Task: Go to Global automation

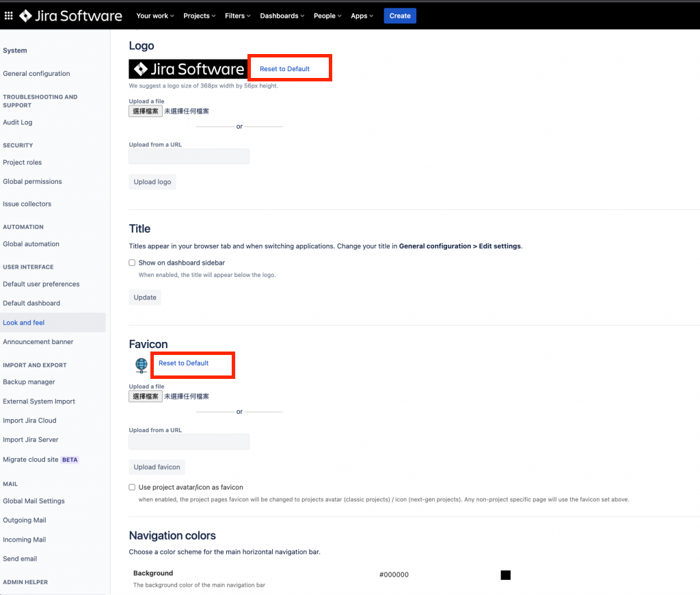Action: point(31,244)
